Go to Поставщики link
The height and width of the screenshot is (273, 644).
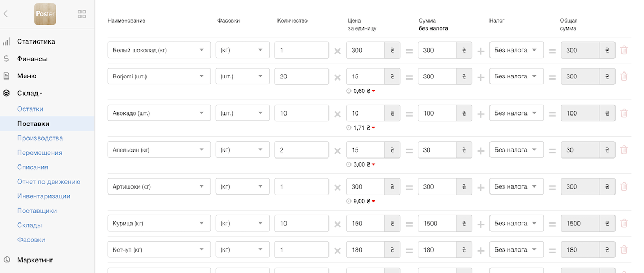click(x=36, y=211)
